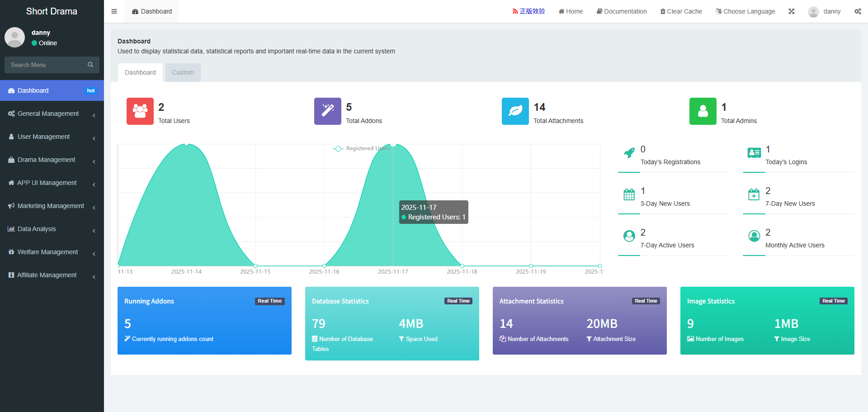This screenshot has width=868, height=412.
Task: Click the search magnifier icon in sidebar
Action: [x=90, y=65]
